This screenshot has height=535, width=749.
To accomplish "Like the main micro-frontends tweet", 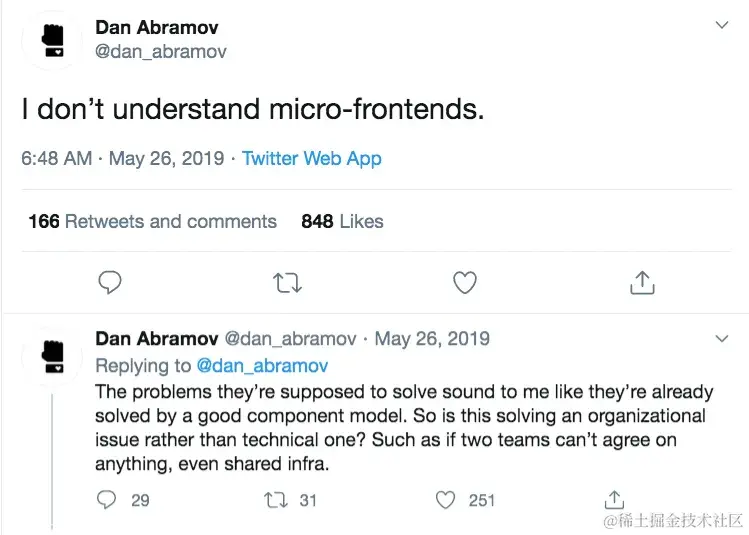I will [x=465, y=283].
